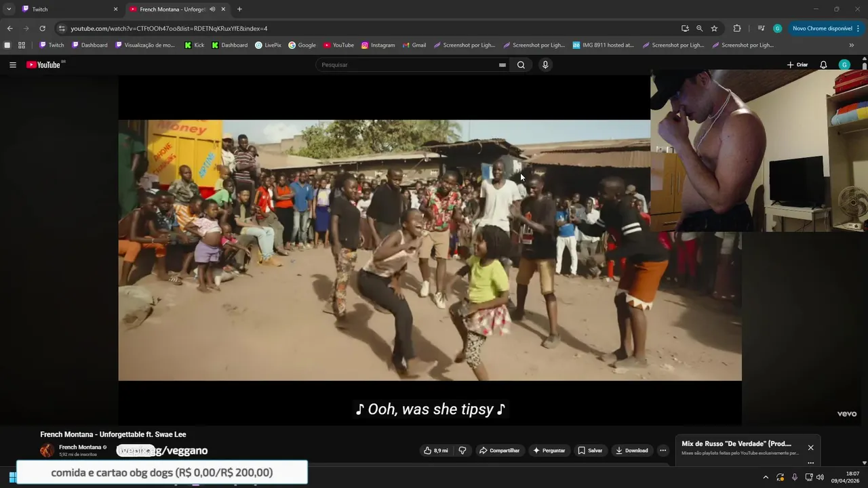Viewport: 868px width, 488px height.
Task: Save the video with Salvar button
Action: (590, 451)
